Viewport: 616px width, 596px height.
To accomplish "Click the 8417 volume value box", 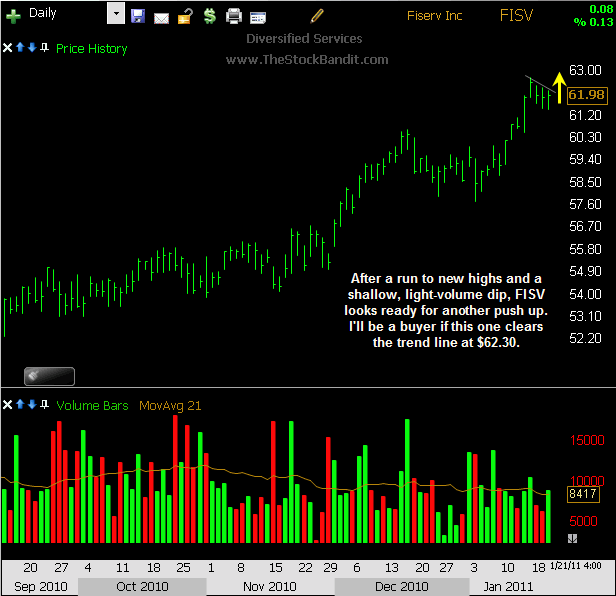I will [x=583, y=494].
